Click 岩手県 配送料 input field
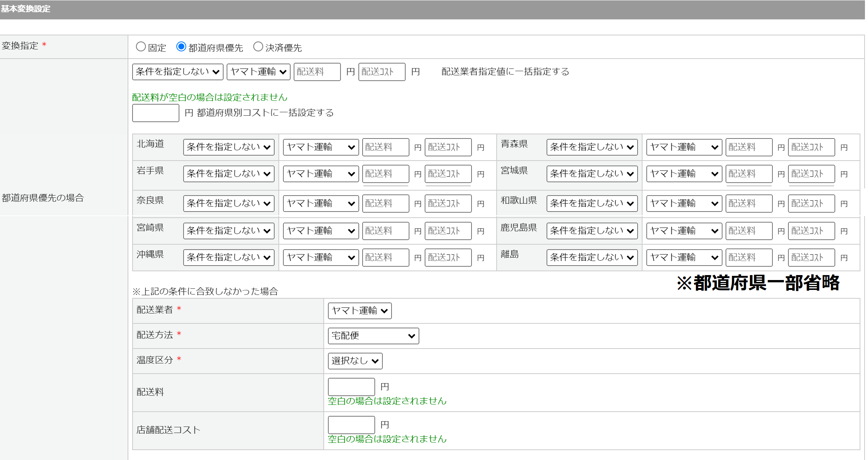Image resolution: width=868 pixels, height=460 pixels. tap(385, 174)
